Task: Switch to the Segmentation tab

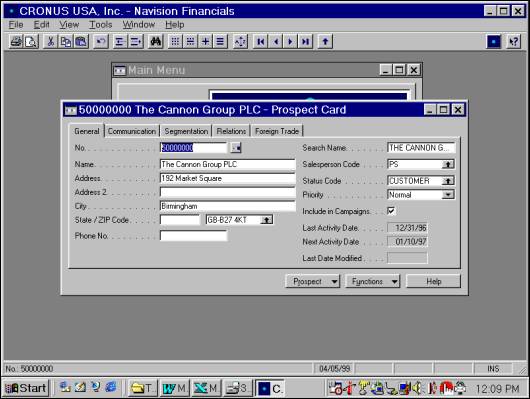Action: 186,131
